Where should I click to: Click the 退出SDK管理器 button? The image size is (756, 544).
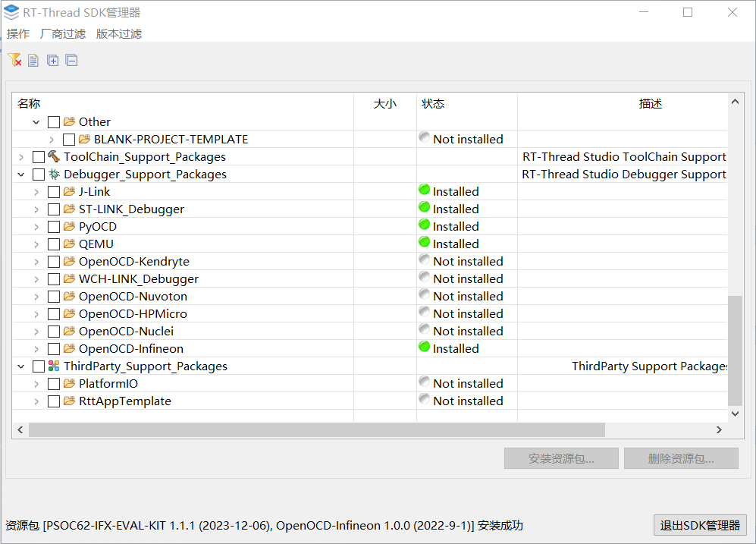pyautogui.click(x=700, y=525)
